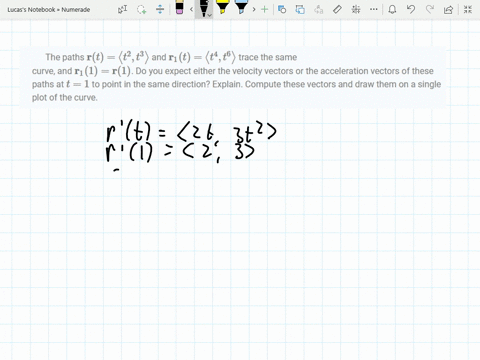
Task: Choose the lasso select tool
Action: pos(142,9)
